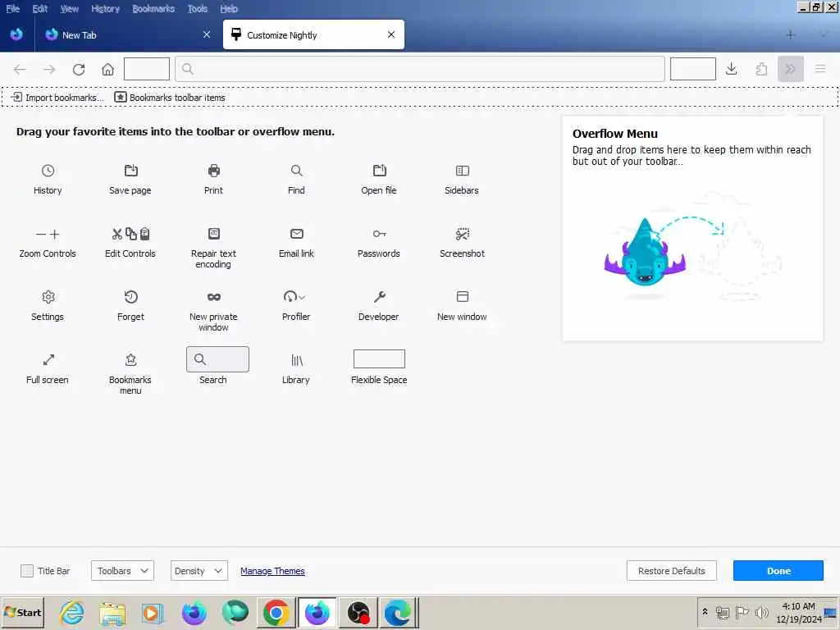Viewport: 840px width, 630px height.
Task: Click the blue Done button
Action: click(x=778, y=571)
